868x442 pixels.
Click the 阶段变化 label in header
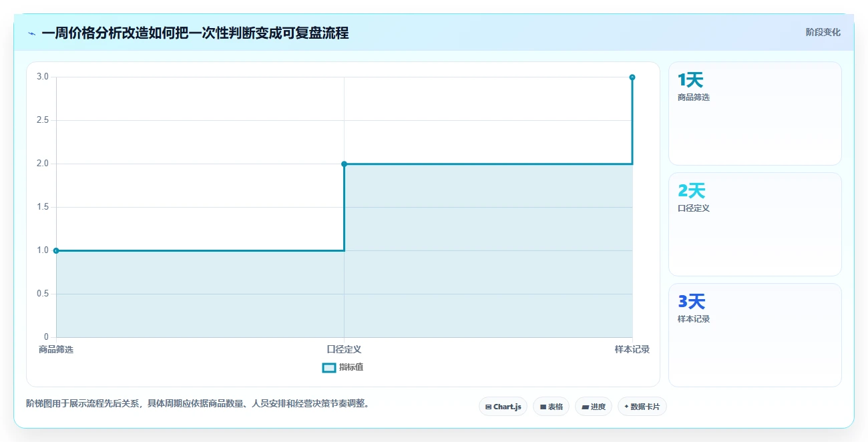click(823, 32)
